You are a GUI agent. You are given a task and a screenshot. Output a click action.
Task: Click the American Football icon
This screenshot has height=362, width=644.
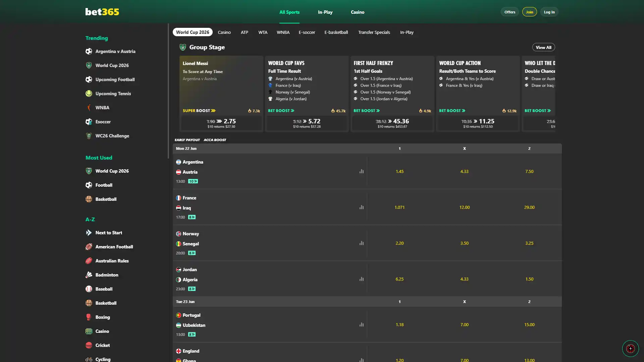coord(89,247)
